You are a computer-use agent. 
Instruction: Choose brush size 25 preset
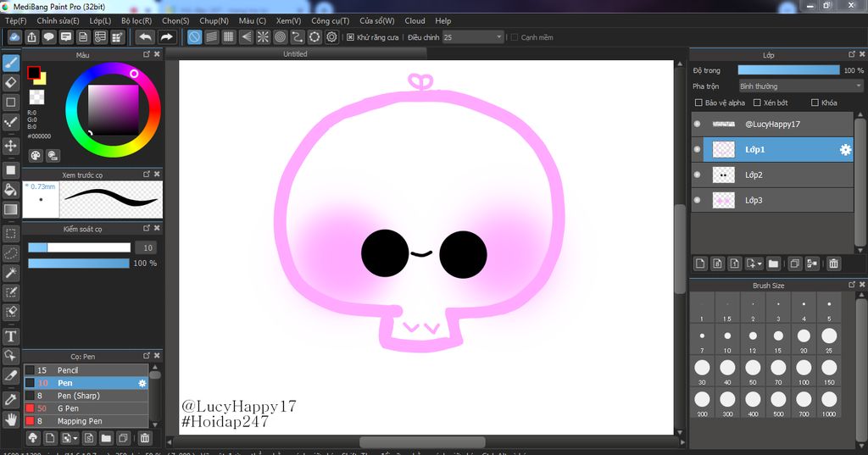829,339
